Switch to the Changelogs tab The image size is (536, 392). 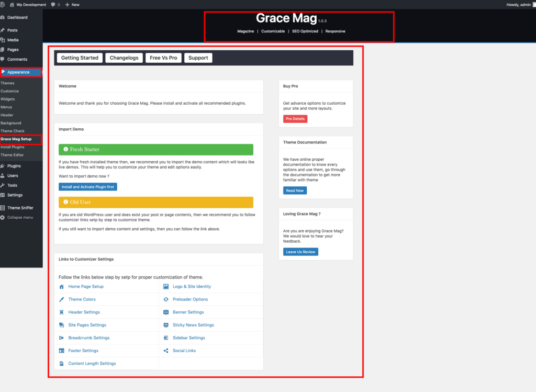pos(124,58)
